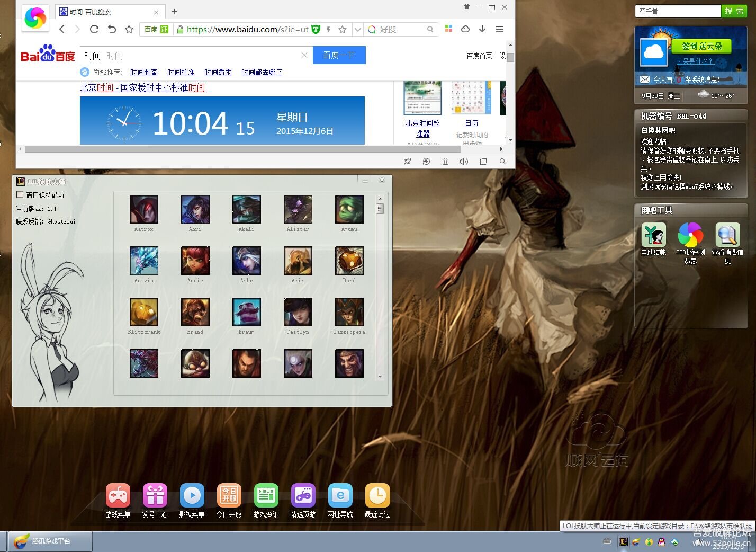Open the 精选页游 dock icon
756x552 pixels.
pos(303,496)
